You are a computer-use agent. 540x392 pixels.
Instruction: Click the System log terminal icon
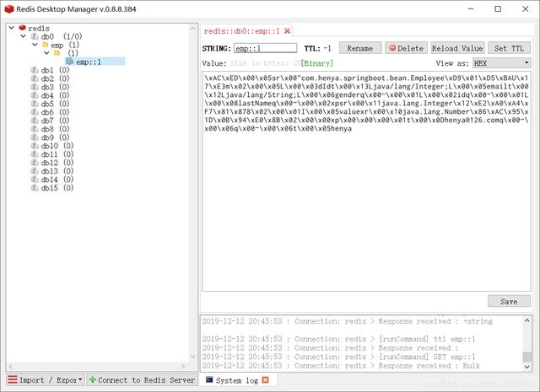pyautogui.click(x=209, y=379)
